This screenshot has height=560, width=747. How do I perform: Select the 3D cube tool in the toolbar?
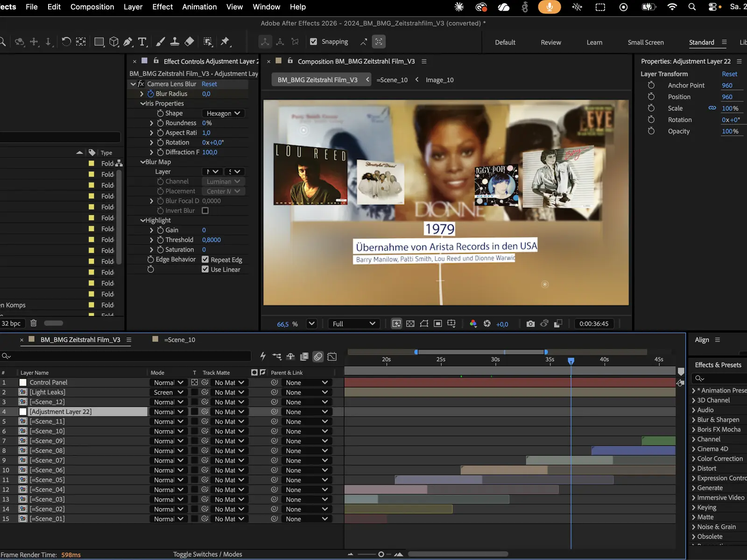click(113, 42)
